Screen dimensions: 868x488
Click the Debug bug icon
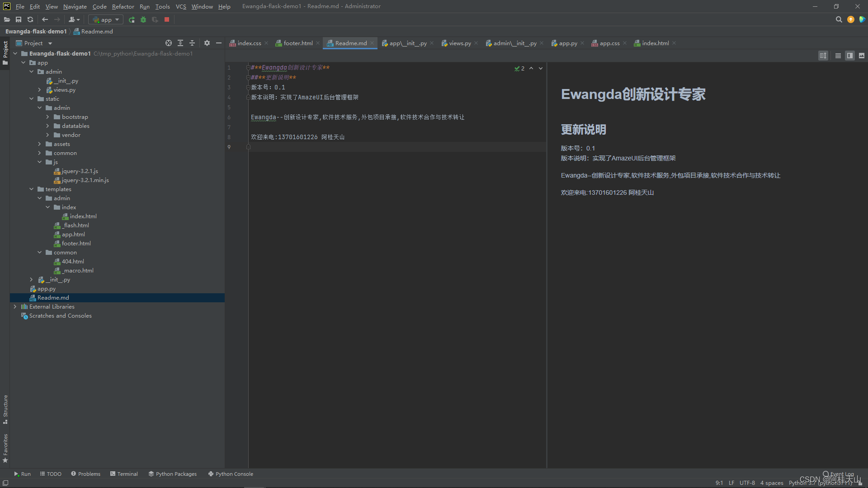143,19
